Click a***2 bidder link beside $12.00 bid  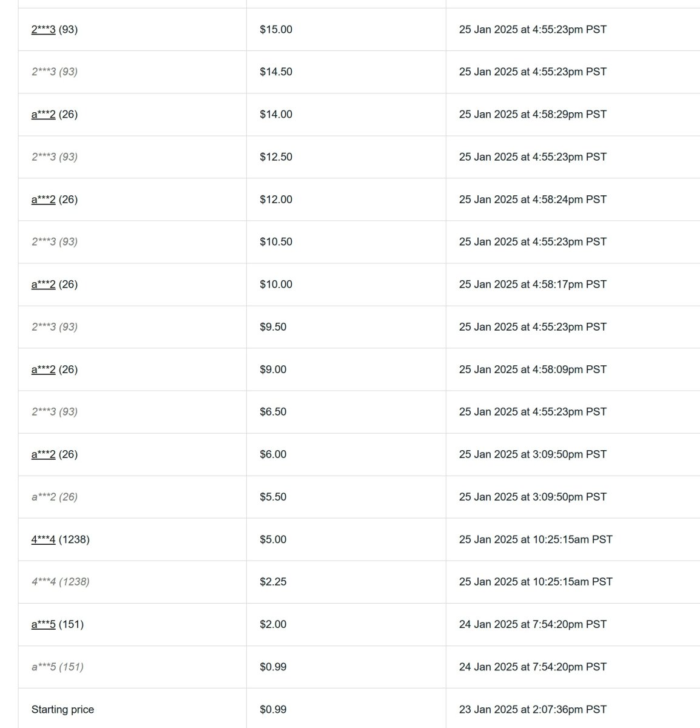43,200
